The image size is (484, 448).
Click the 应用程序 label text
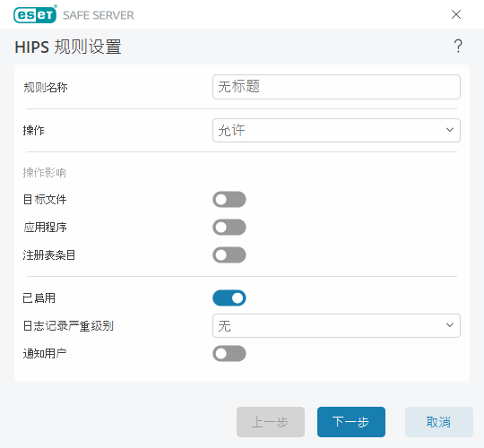45,228
